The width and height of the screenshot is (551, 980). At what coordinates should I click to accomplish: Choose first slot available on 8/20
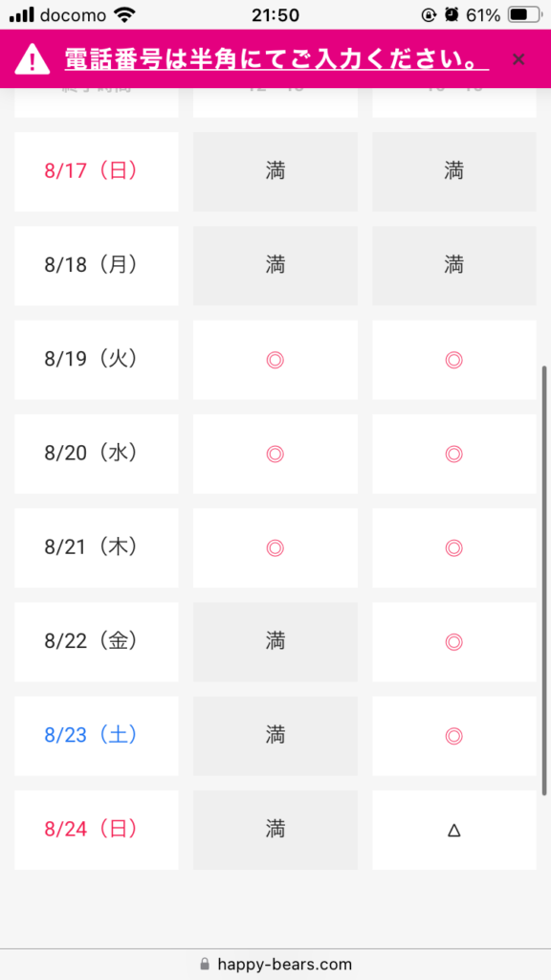pos(275,454)
